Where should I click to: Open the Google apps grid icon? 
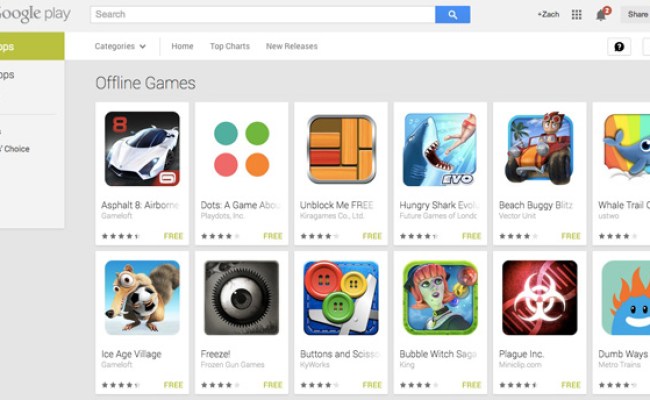click(576, 15)
